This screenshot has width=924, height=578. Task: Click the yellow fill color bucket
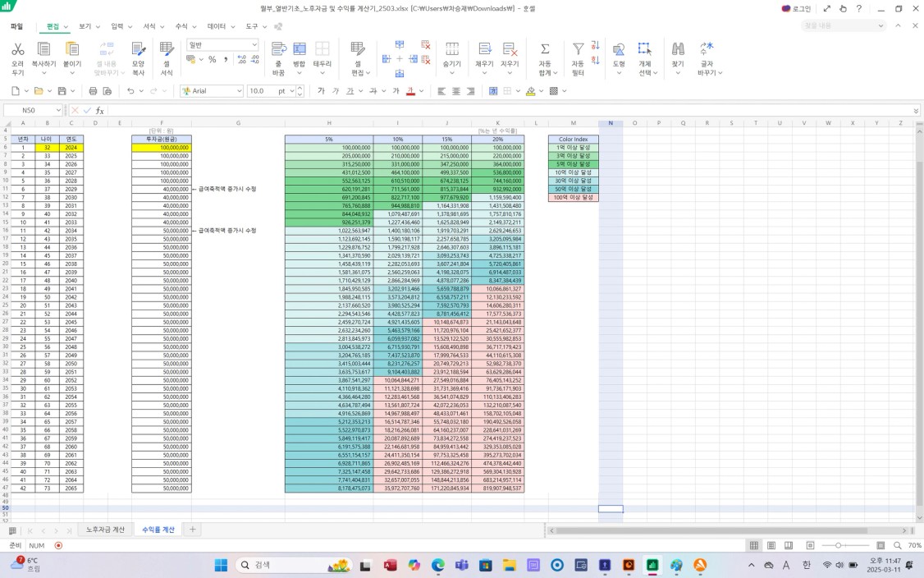pos(531,91)
